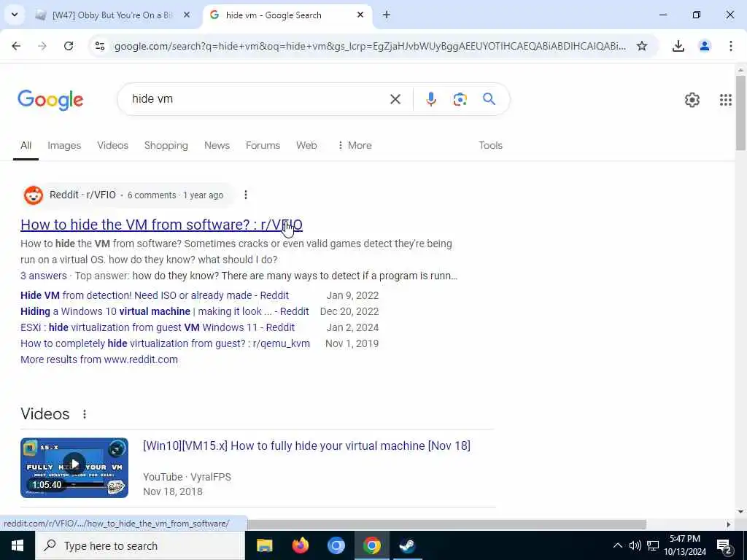Open search Tools options
This screenshot has width=747, height=560.
[x=490, y=145]
